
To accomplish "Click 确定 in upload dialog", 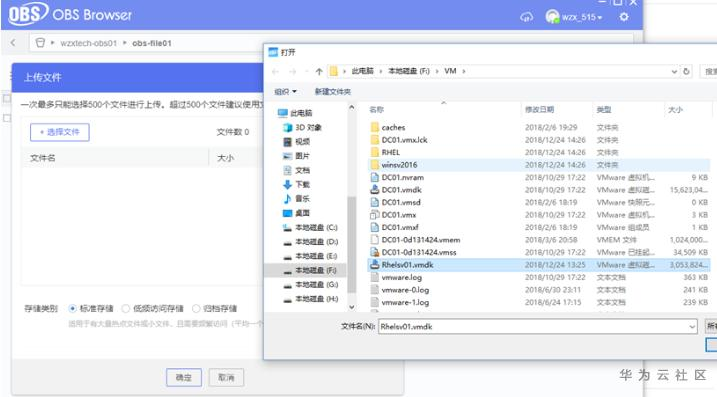I will [183, 377].
